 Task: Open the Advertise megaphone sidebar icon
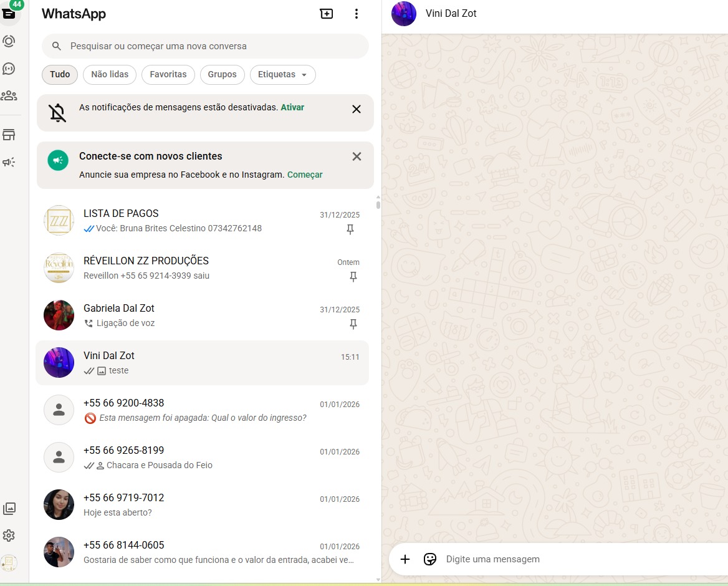9,162
